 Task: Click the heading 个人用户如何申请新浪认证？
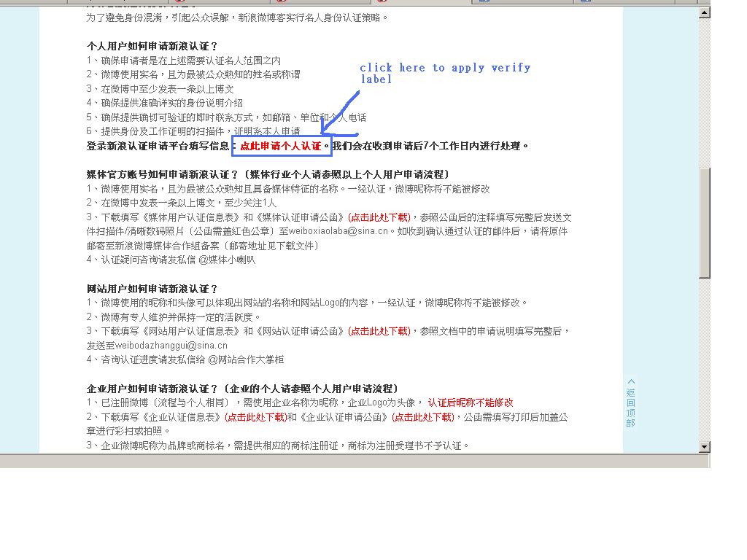pos(152,46)
